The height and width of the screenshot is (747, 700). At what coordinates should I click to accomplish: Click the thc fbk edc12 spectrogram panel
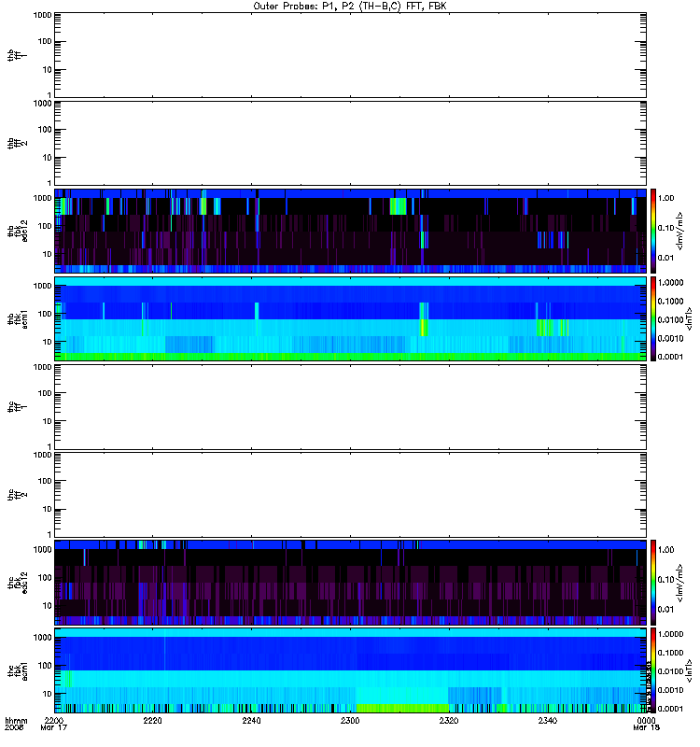[350, 582]
